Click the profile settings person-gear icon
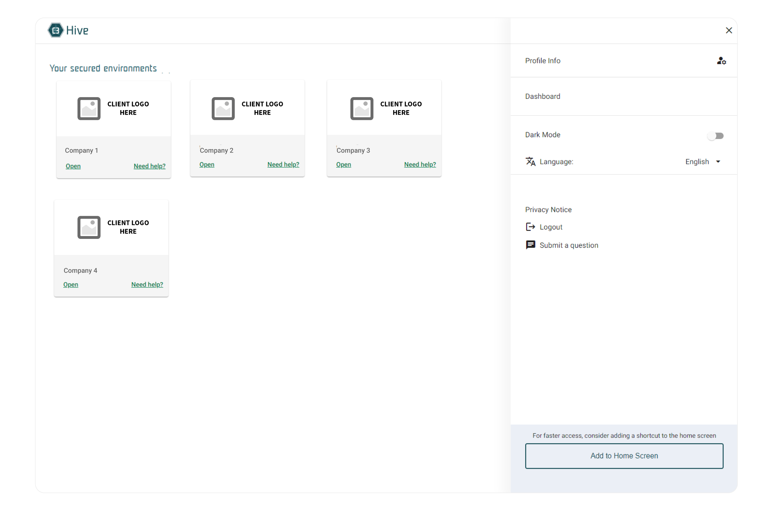772x532 pixels. coord(721,61)
